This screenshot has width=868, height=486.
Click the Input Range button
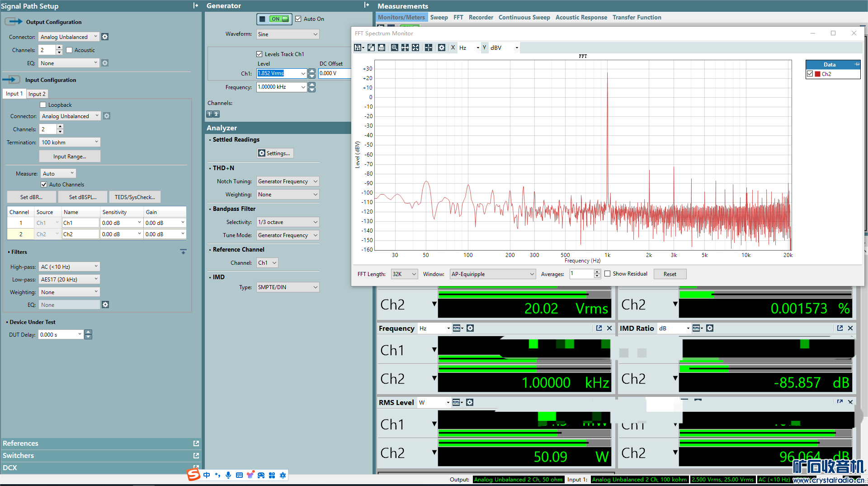70,157
